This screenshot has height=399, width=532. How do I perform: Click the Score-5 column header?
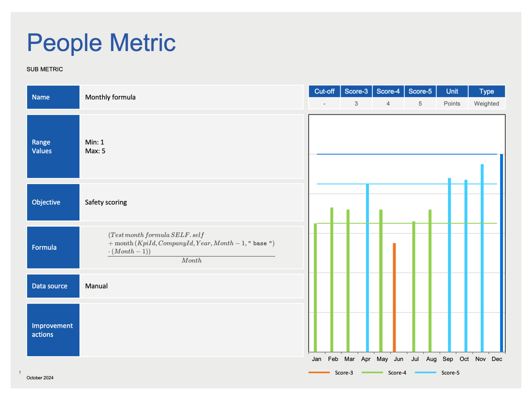point(420,91)
